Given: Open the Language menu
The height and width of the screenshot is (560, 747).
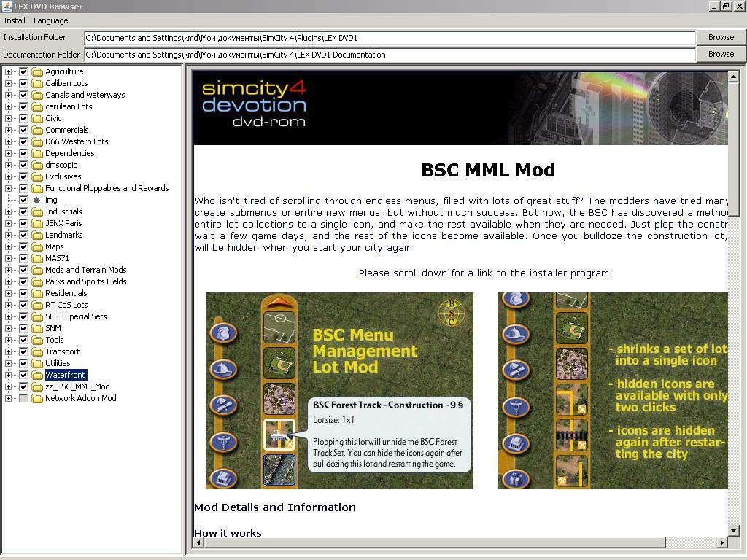Looking at the screenshot, I should click(x=50, y=20).
